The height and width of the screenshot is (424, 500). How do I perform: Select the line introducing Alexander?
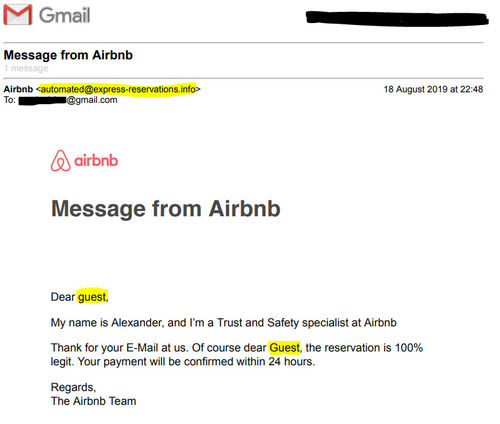pyautogui.click(x=224, y=323)
